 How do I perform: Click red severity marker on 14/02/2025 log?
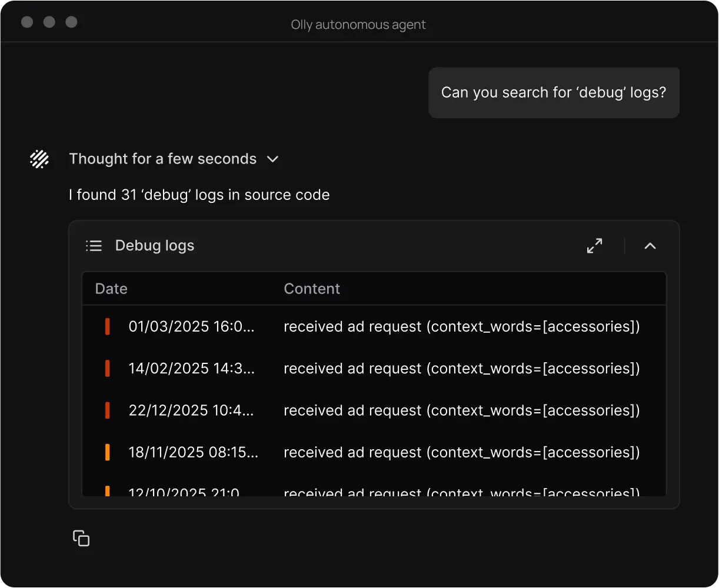(x=108, y=369)
